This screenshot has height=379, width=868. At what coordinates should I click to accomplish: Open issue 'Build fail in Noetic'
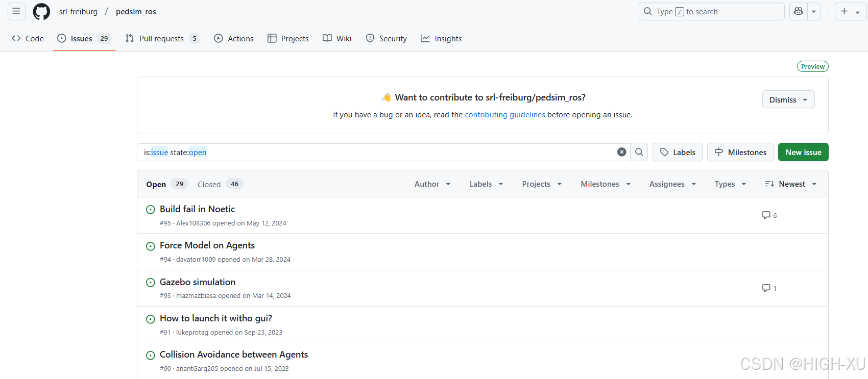pyautogui.click(x=197, y=209)
